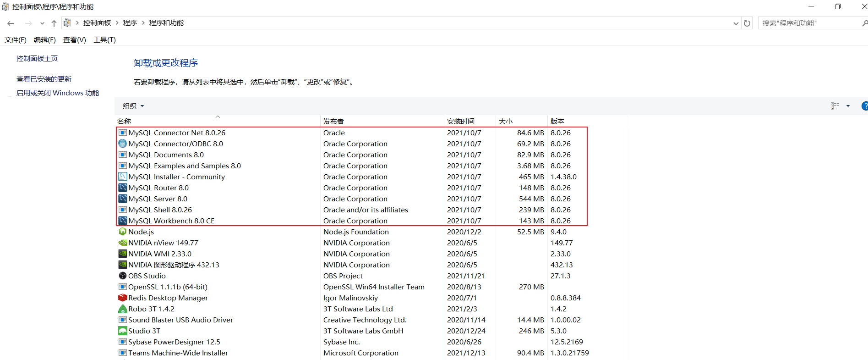Viewport: 868px width, 360px height.
Task: Click the NVIDIA 图形驱动程序 icon
Action: pyautogui.click(x=123, y=265)
